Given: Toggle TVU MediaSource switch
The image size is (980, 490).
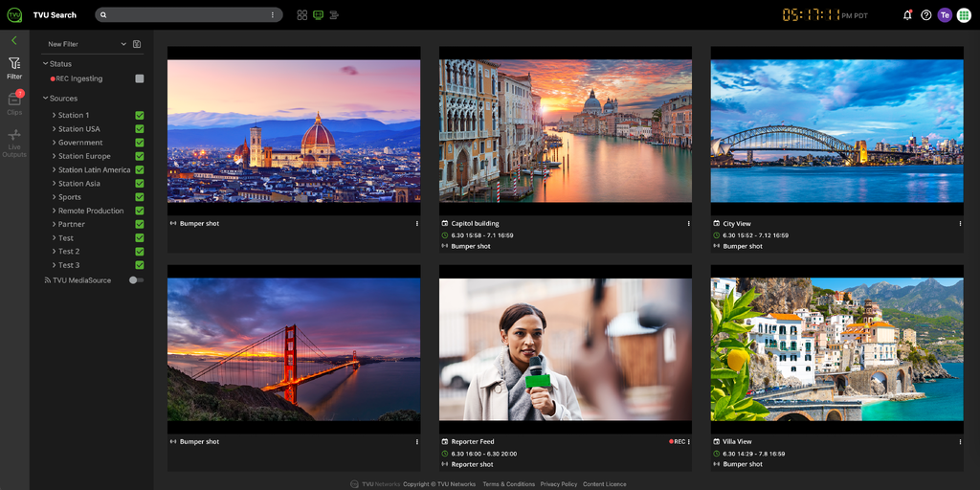Looking at the screenshot, I should point(136,280).
